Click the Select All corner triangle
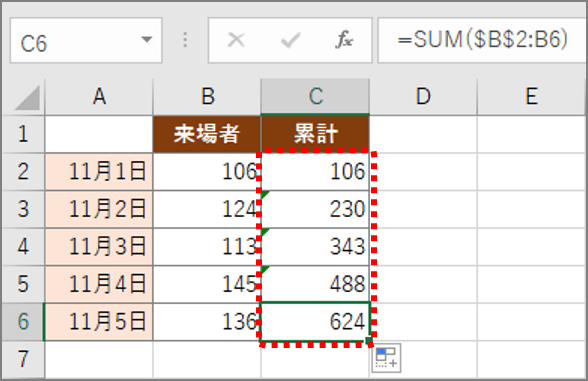This screenshot has width=588, height=381. pyautogui.click(x=27, y=98)
